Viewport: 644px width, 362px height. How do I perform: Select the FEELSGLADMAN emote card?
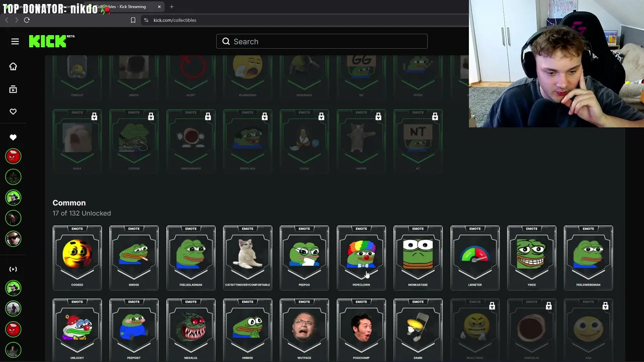(x=191, y=258)
